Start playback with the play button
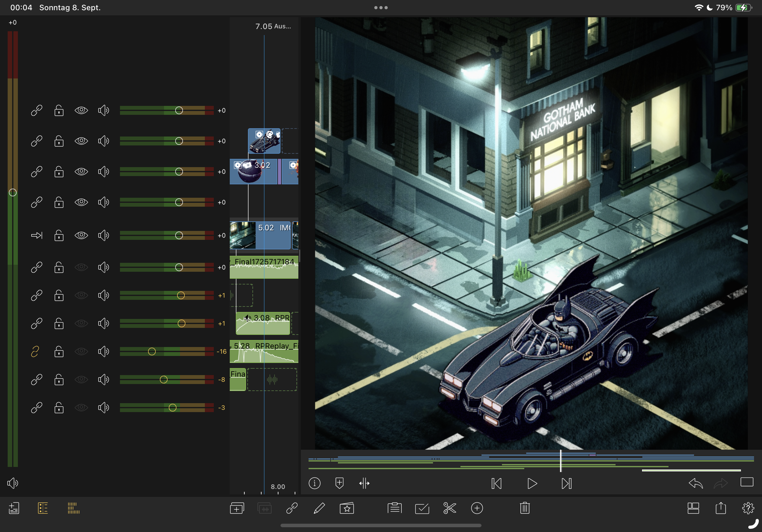The height and width of the screenshot is (532, 762). coord(532,484)
